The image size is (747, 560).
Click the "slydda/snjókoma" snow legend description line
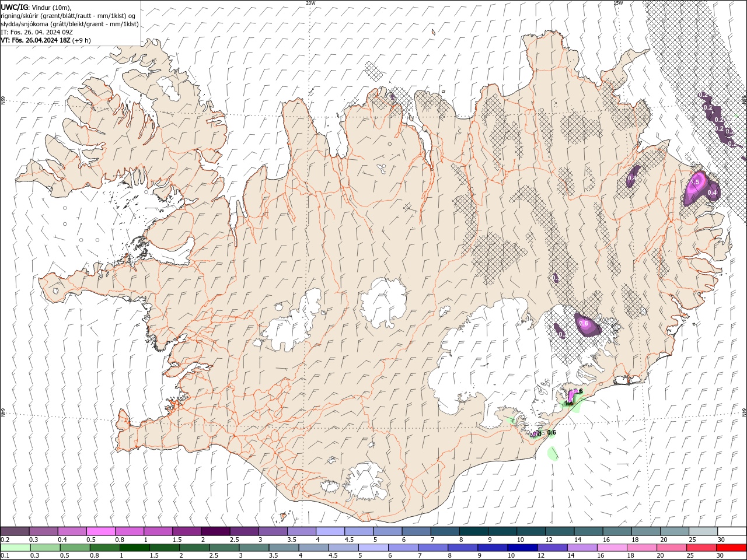click(x=69, y=24)
